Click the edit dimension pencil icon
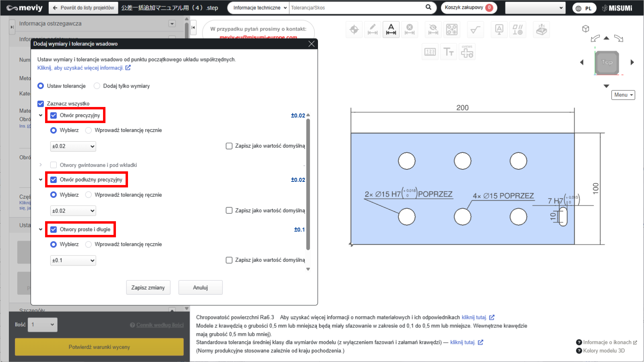The width and height of the screenshot is (644, 362). pyautogui.click(x=373, y=29)
